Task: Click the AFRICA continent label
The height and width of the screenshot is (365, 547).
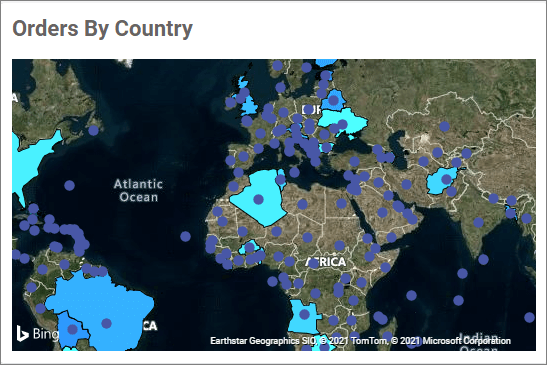Action: [326, 262]
